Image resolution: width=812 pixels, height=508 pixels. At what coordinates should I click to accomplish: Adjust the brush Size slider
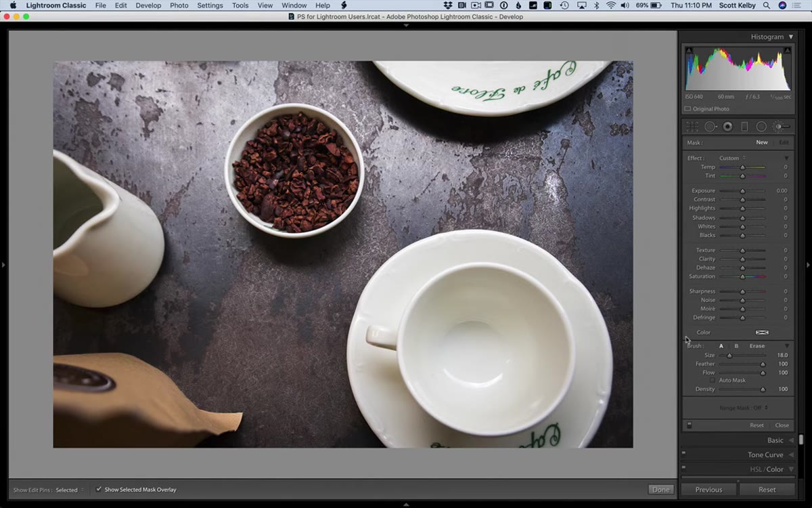pos(742,355)
